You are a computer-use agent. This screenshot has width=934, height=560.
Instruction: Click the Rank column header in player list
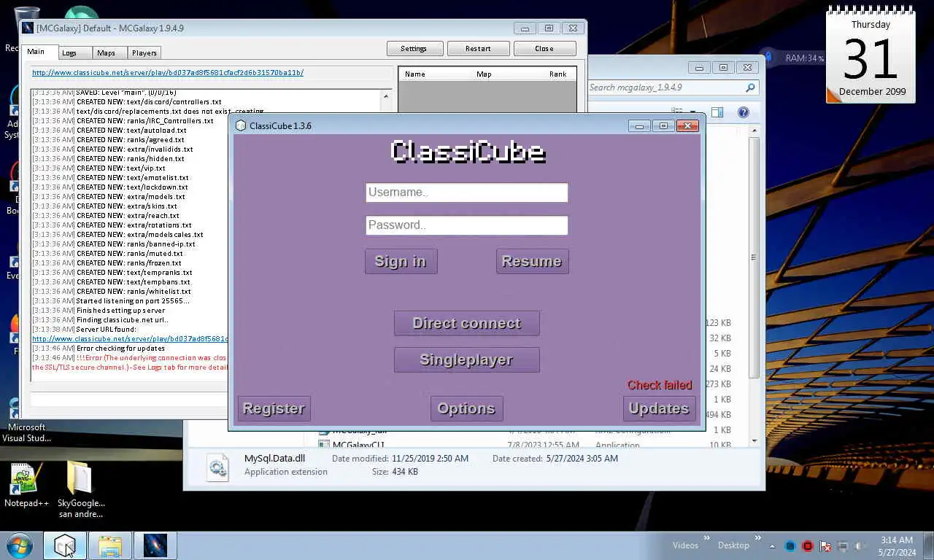tap(557, 74)
